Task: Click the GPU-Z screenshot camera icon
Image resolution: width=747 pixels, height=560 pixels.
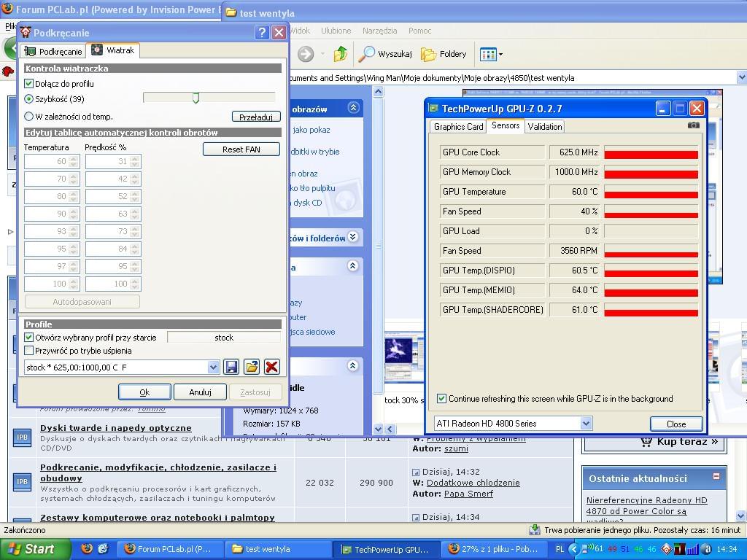Action: coord(693,125)
